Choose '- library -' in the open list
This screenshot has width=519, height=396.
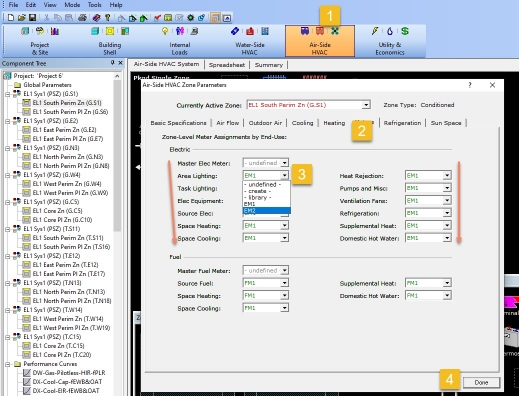266,198
